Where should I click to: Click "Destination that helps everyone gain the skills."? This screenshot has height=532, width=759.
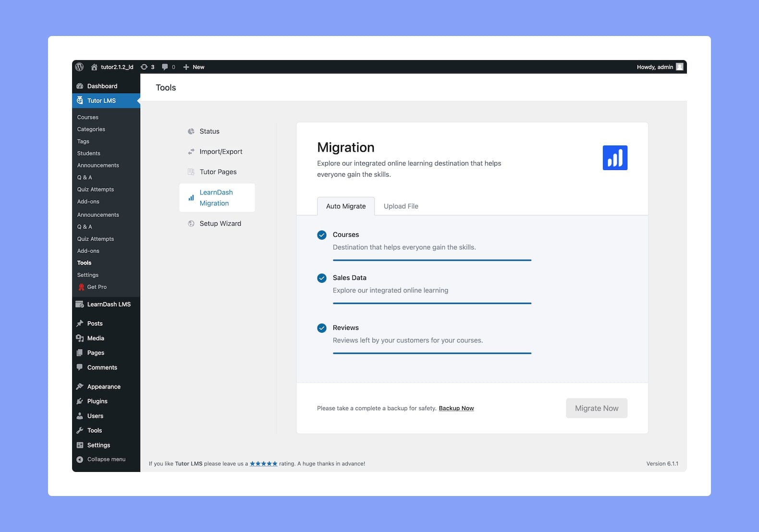(404, 247)
